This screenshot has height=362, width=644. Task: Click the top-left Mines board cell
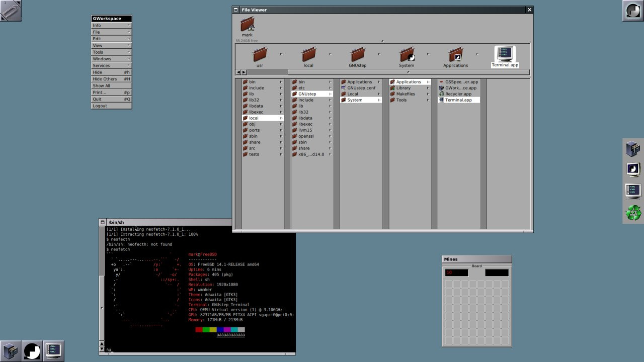pos(449,285)
